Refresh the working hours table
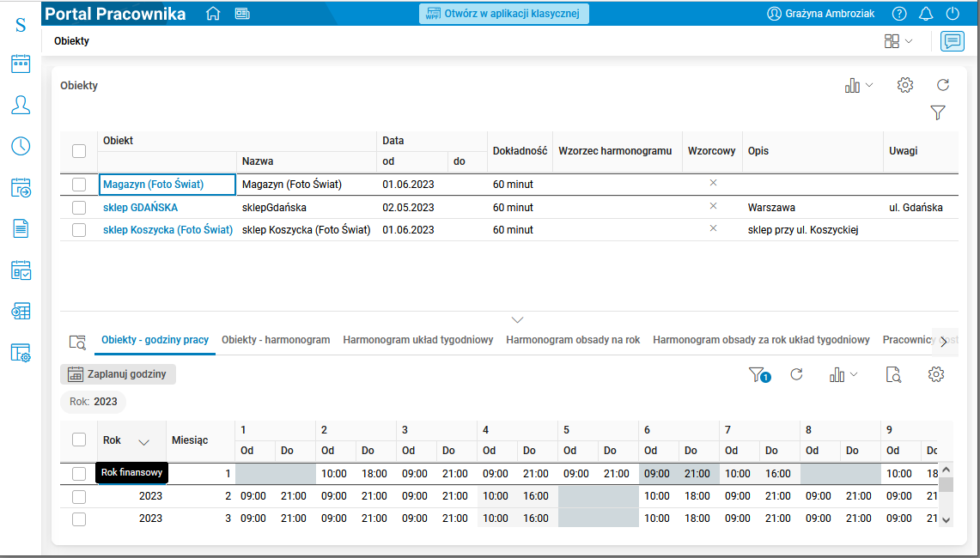Screen dimensions: 980x558 click(x=796, y=374)
